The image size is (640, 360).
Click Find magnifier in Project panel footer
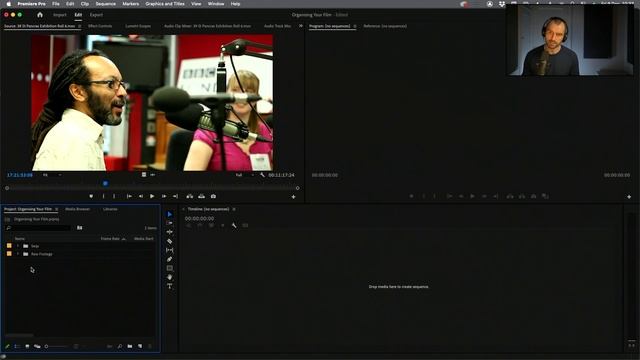click(120, 346)
